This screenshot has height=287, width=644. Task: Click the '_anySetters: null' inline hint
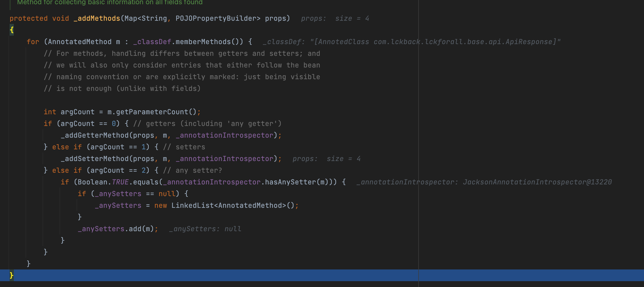(205, 229)
